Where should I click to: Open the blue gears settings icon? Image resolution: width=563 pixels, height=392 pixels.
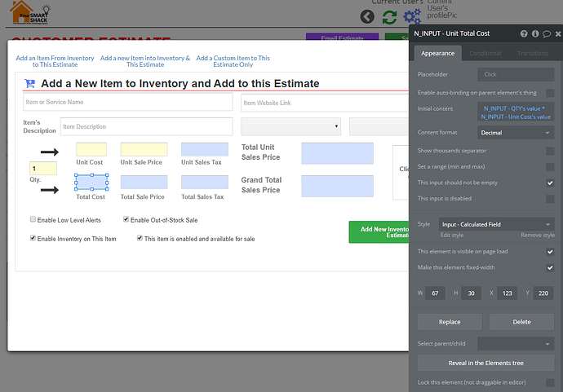[x=412, y=16]
